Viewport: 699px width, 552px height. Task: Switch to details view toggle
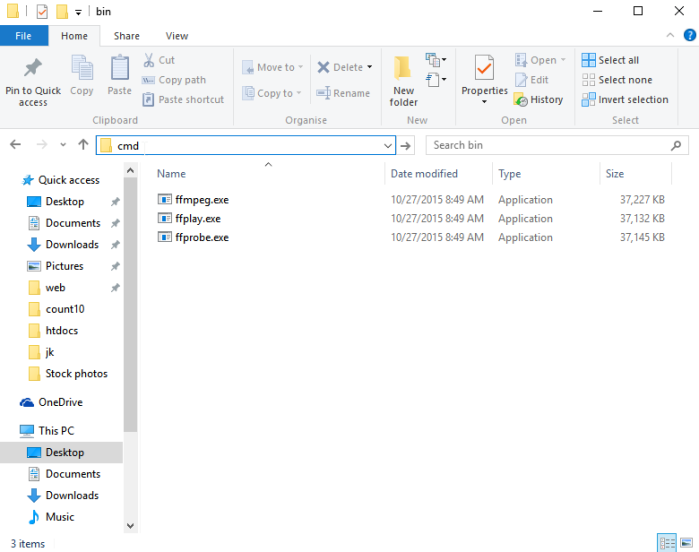point(667,543)
